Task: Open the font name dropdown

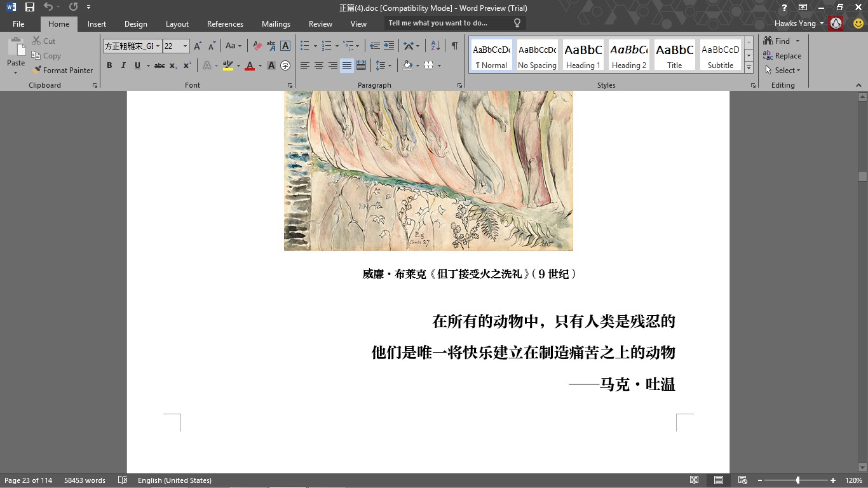Action: pos(158,46)
